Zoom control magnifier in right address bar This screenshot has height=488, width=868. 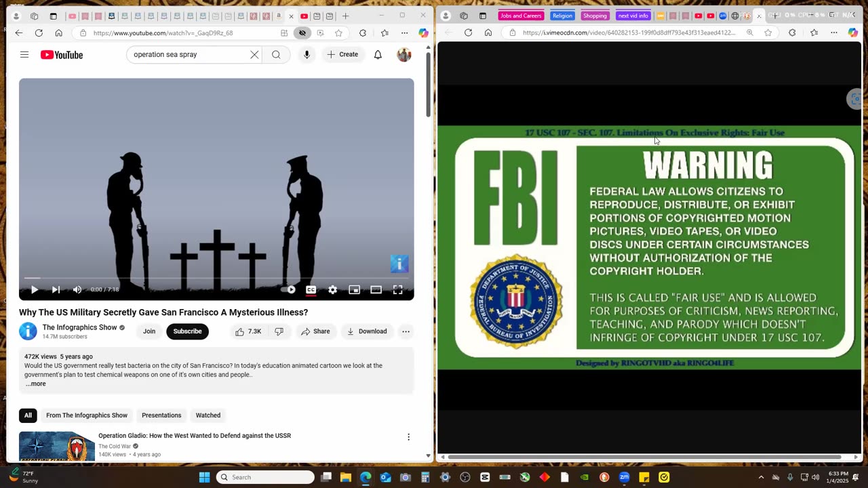(x=749, y=33)
